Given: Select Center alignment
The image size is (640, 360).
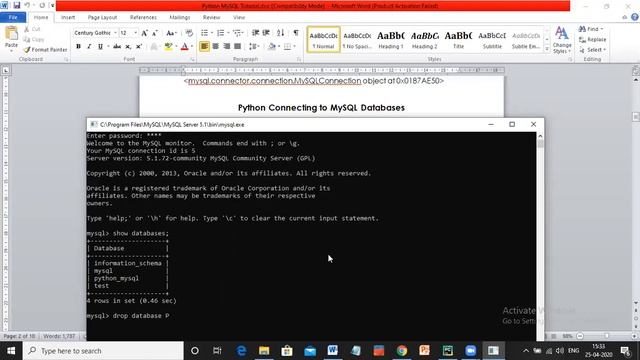Looking at the screenshot, I should 216,47.
